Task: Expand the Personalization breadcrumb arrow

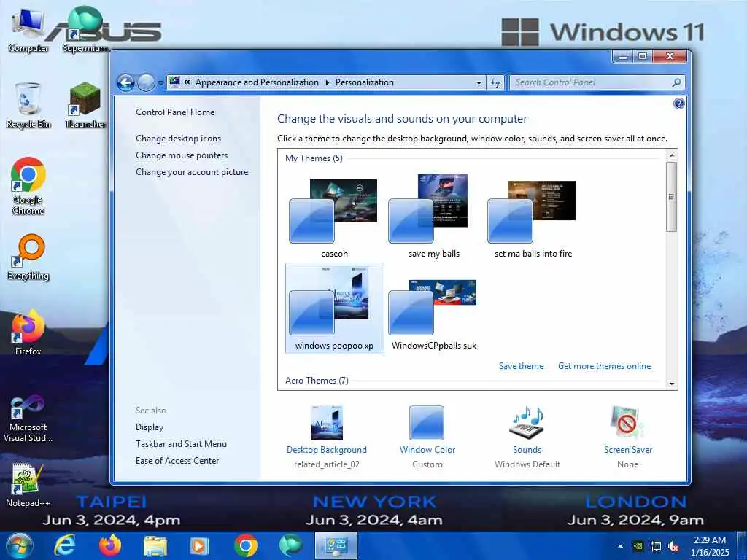Action: [328, 82]
